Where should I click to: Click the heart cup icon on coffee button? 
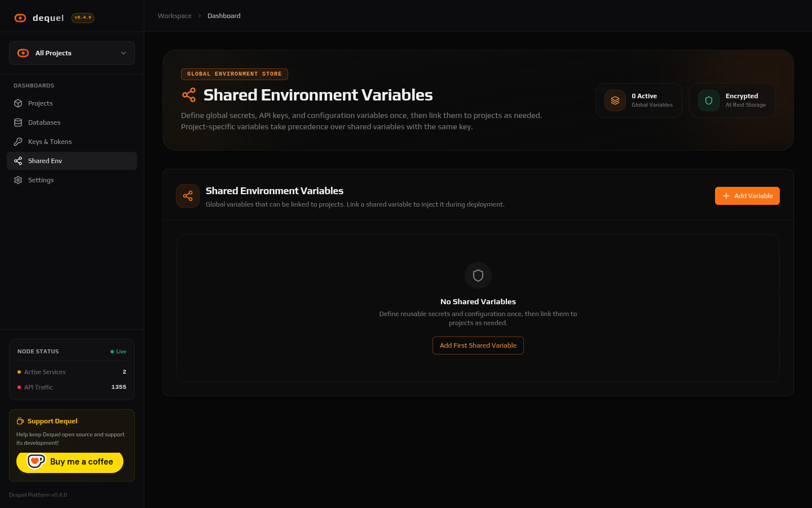click(x=36, y=461)
